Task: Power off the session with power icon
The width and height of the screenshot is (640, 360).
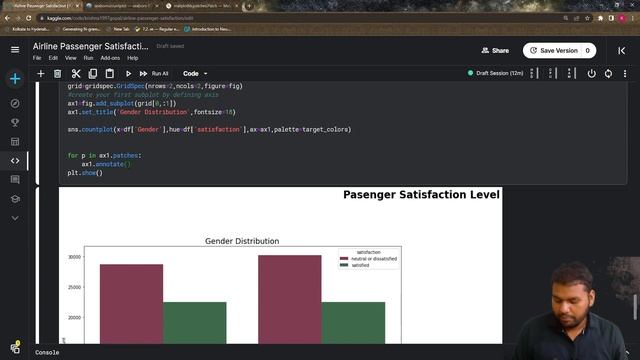Action: coord(591,73)
